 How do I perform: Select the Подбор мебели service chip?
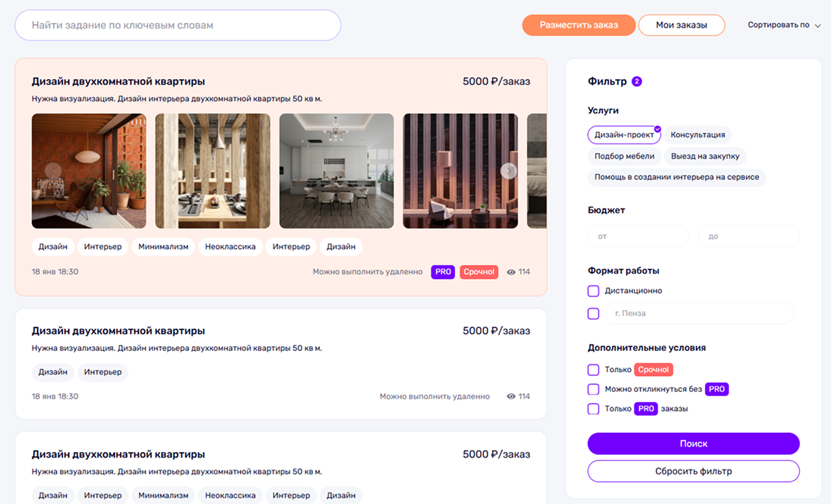point(625,156)
